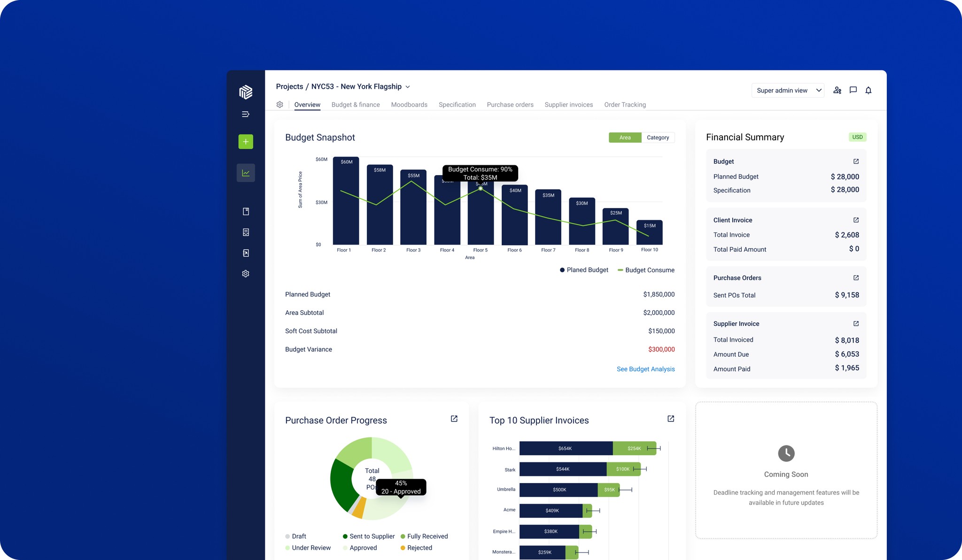Click Stark $544K invoice bar

coord(563,469)
